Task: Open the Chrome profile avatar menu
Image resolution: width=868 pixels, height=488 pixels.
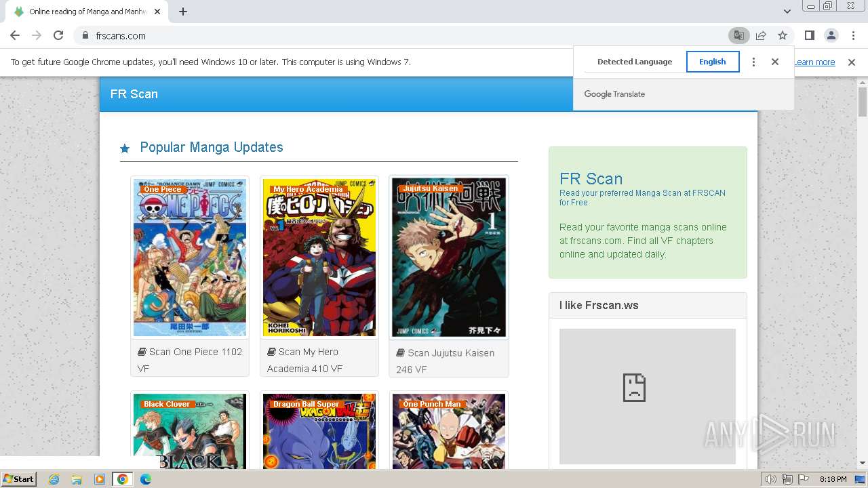Action: click(831, 35)
